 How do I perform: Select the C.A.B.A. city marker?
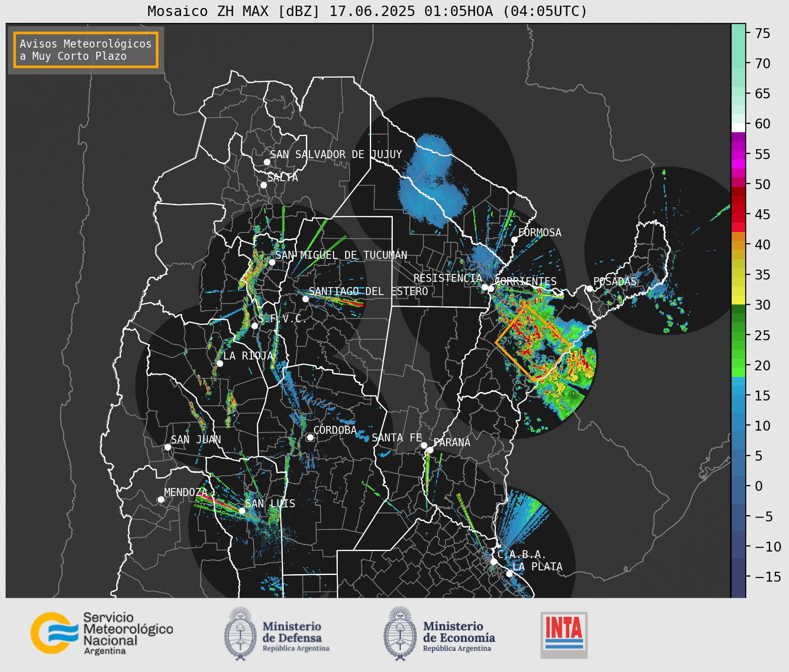[x=494, y=561]
